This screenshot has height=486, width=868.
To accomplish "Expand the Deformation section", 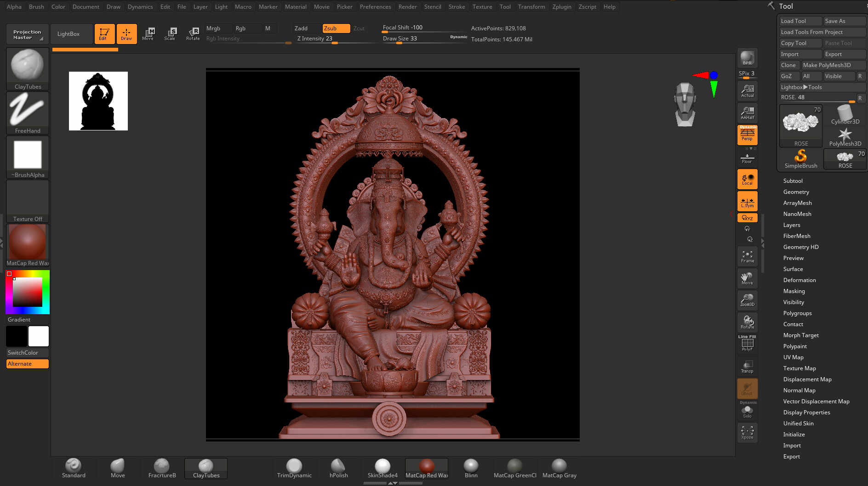I will pyautogui.click(x=799, y=280).
